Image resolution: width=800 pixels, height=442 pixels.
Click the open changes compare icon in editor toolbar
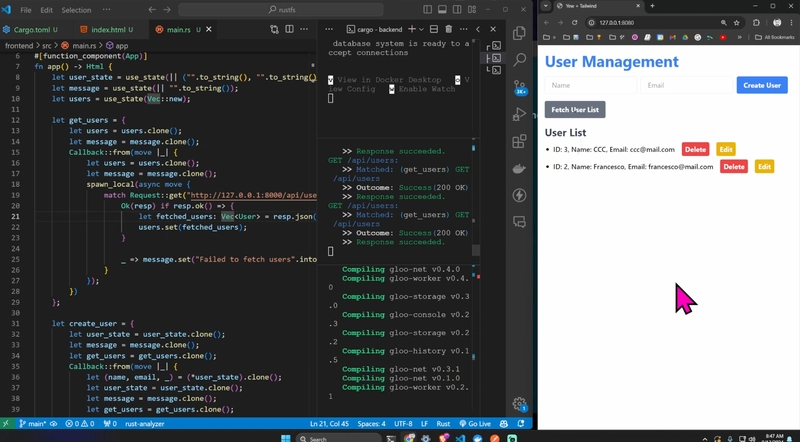(x=274, y=29)
